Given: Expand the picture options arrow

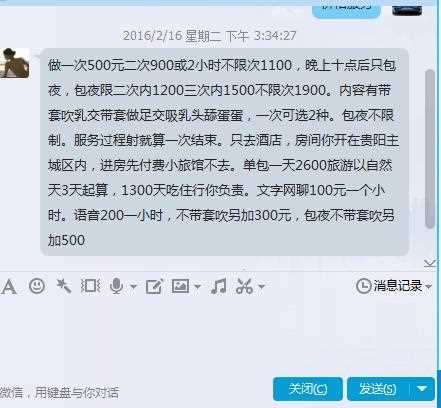Looking at the screenshot, I should (197, 286).
